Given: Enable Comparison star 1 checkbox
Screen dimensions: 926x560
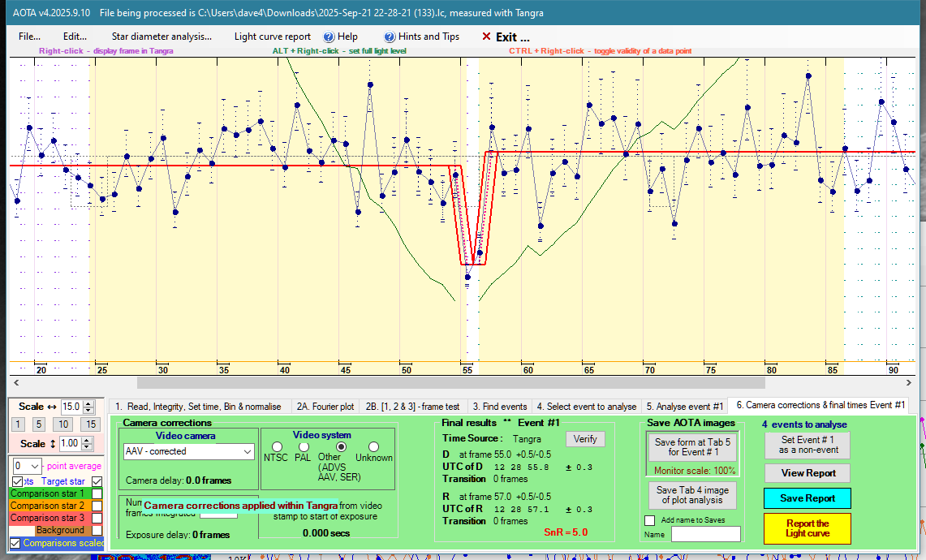Looking at the screenshot, I should click(97, 493).
